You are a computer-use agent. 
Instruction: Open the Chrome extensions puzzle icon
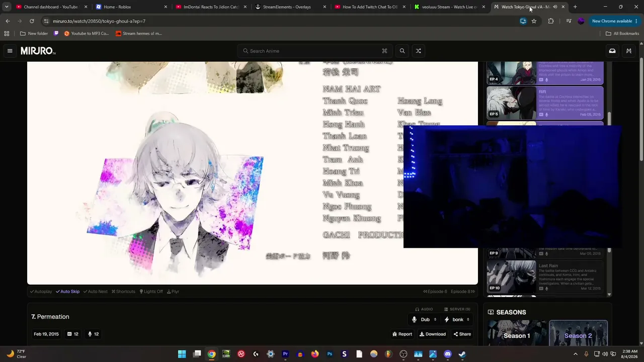click(551, 21)
